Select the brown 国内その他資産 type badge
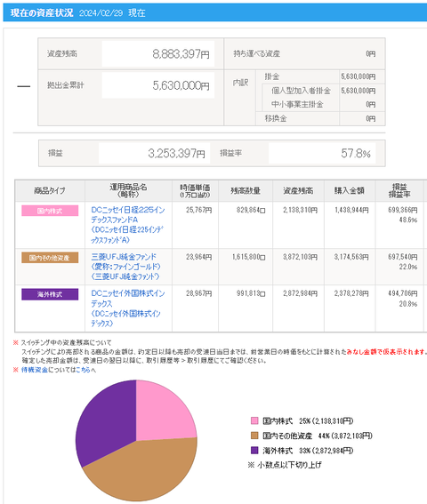The width and height of the screenshot is (427, 504). [50, 258]
